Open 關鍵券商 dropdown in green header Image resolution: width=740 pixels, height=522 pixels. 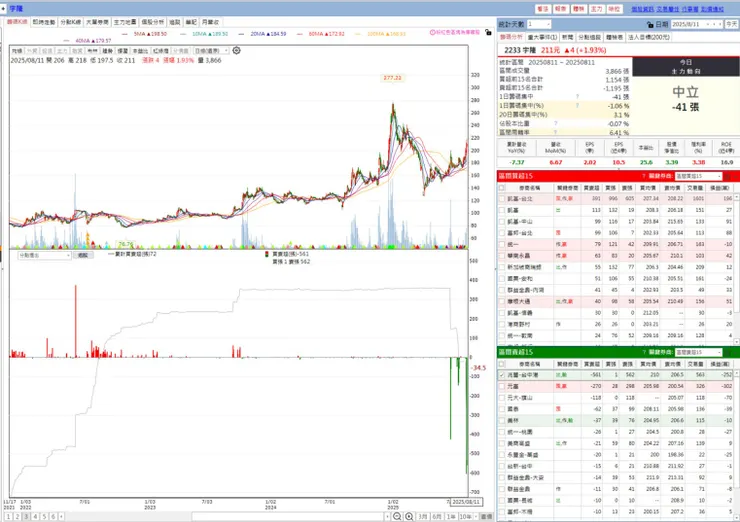coord(698,352)
